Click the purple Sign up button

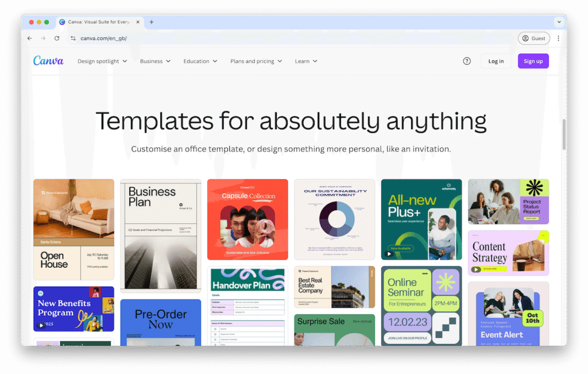(533, 61)
